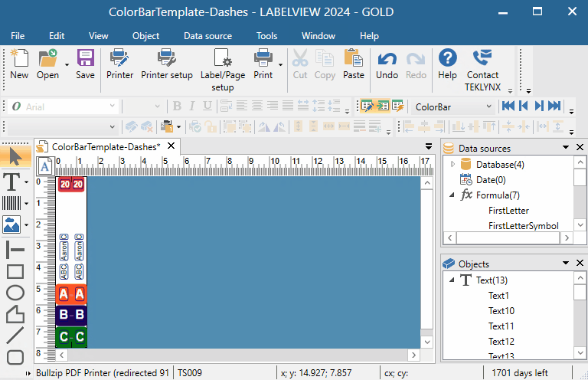Click the document view A icon

[x=44, y=166]
